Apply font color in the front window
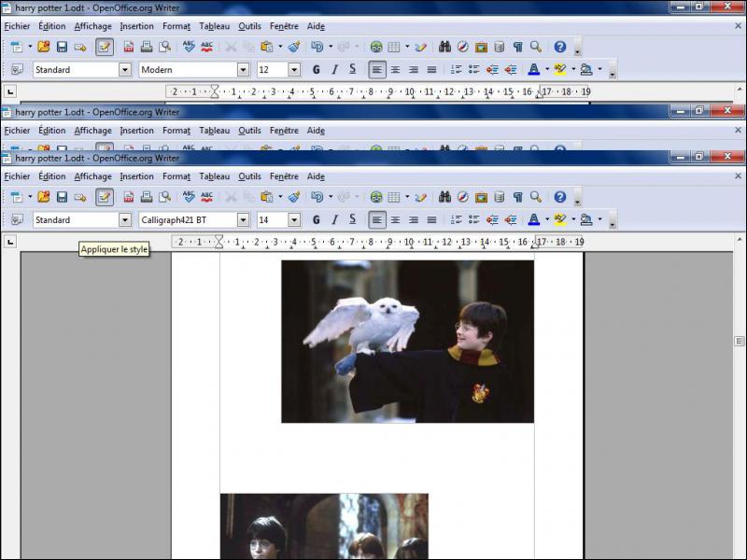747x560 pixels. [534, 219]
